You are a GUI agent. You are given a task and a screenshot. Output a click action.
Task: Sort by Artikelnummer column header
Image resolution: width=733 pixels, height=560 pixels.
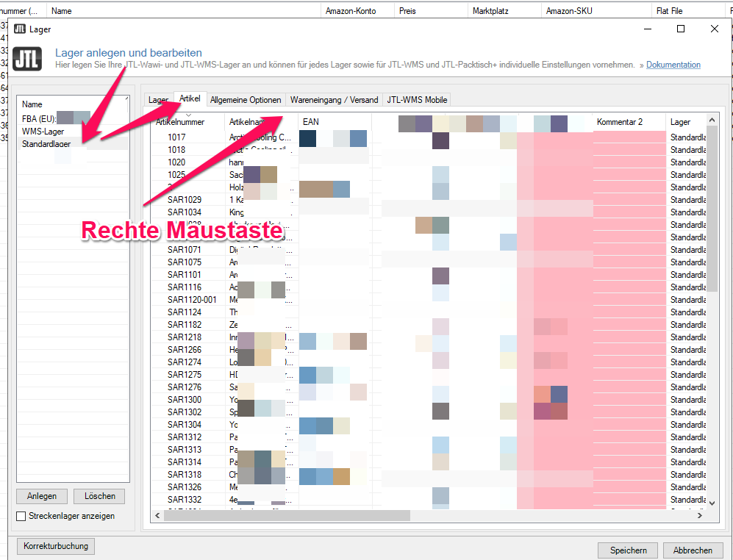pyautogui.click(x=187, y=122)
